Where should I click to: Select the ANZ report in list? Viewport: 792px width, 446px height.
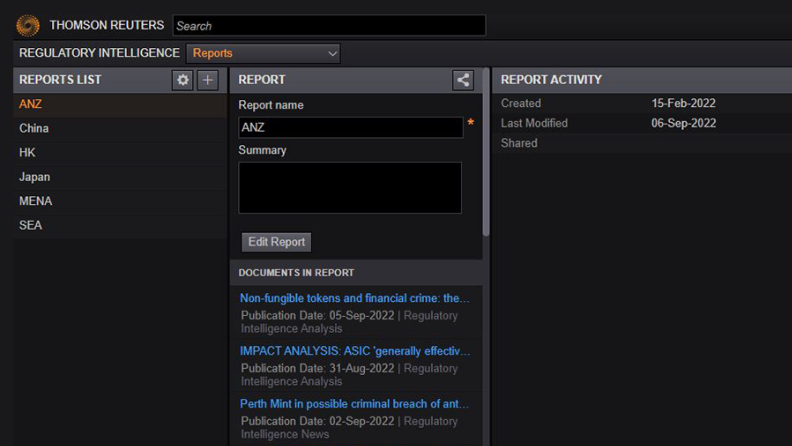tap(120, 105)
